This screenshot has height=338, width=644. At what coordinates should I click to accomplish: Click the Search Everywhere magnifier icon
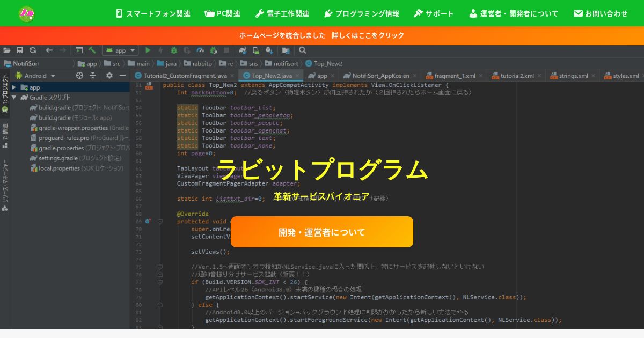(x=303, y=50)
